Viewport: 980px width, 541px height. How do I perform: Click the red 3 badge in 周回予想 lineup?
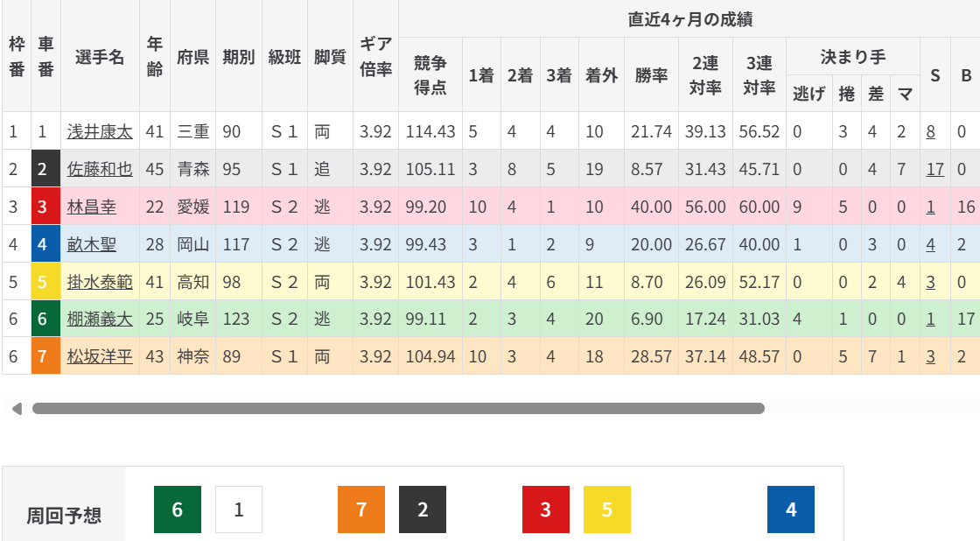click(x=546, y=509)
